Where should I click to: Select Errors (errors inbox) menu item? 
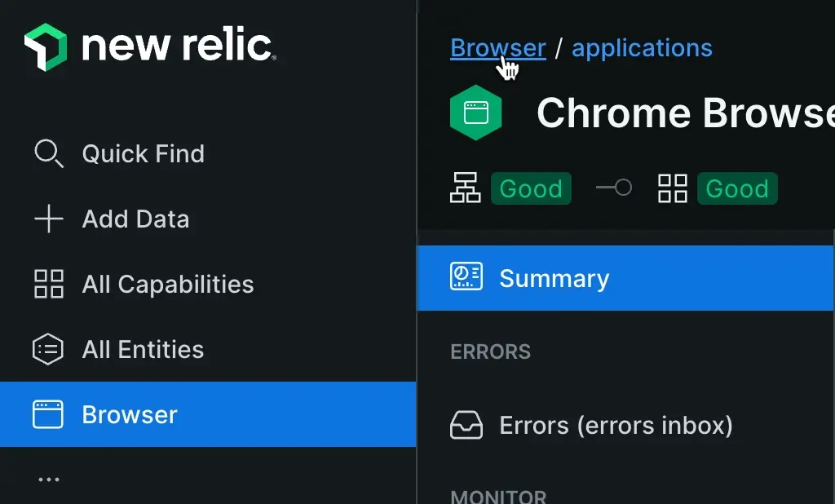click(x=616, y=425)
